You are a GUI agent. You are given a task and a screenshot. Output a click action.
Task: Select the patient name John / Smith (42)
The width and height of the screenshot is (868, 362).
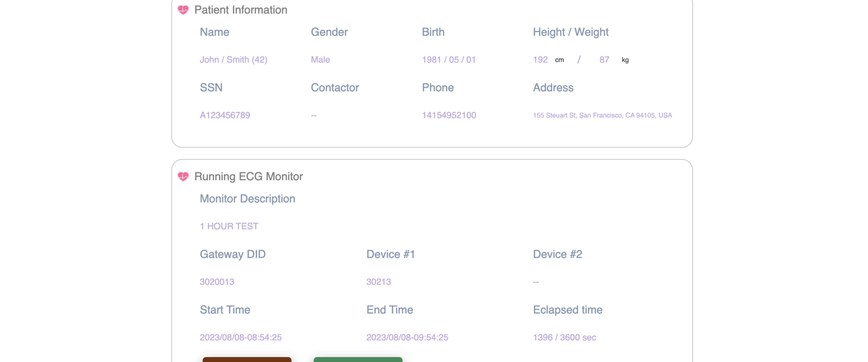pos(233,60)
